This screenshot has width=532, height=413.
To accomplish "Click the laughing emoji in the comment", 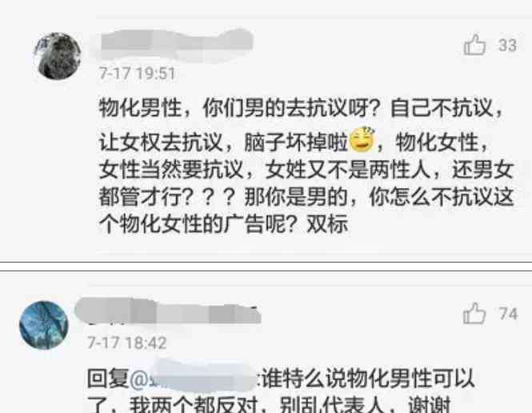I will tap(362, 139).
